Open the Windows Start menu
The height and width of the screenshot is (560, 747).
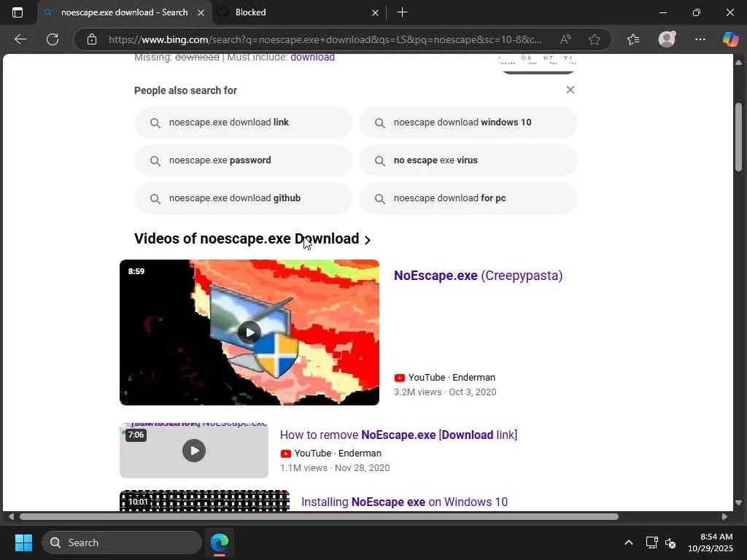pos(23,542)
